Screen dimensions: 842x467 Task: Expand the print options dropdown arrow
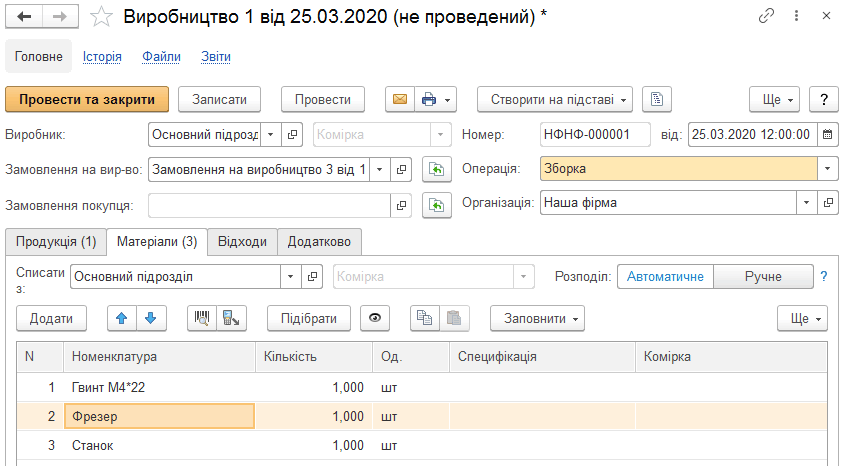click(x=448, y=100)
